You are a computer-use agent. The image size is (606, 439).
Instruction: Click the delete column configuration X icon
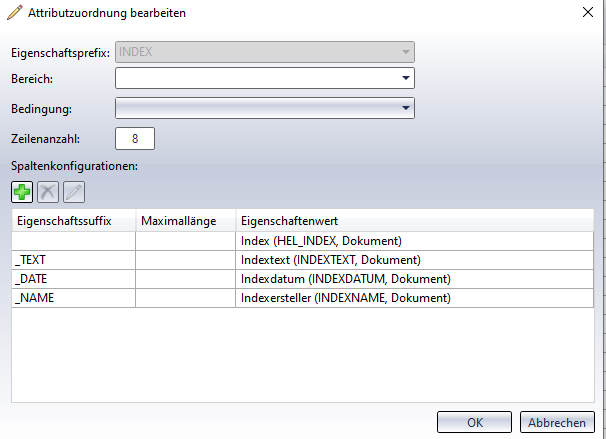[x=47, y=192]
